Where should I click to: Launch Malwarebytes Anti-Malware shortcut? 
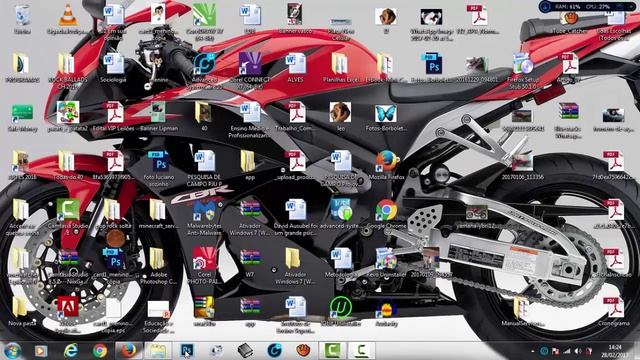[x=204, y=210]
